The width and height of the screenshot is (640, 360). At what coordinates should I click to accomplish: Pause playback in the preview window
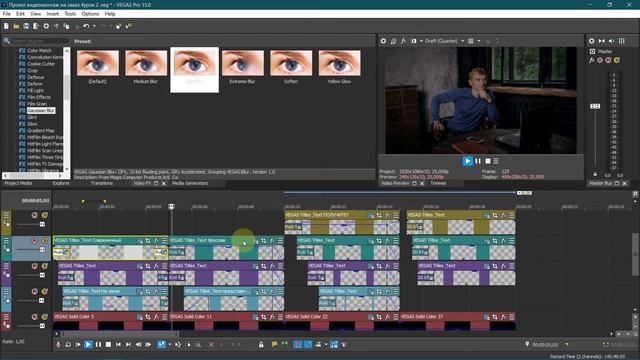coord(478,161)
